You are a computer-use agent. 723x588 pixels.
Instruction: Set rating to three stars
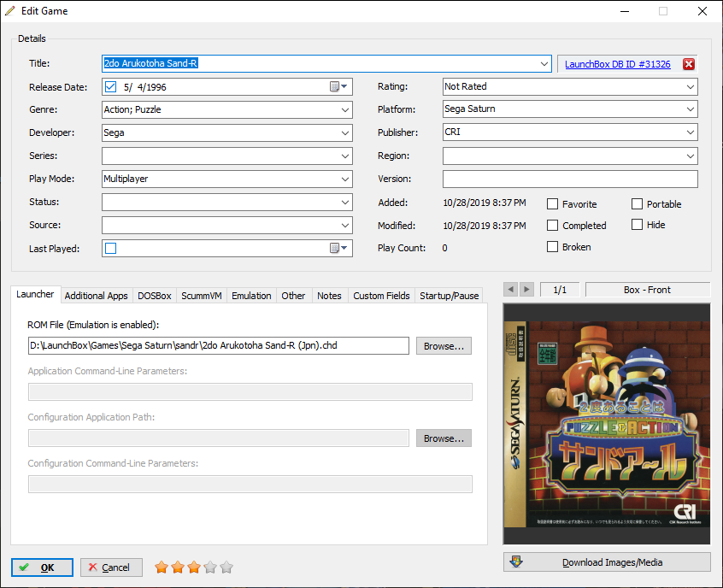coord(194,567)
